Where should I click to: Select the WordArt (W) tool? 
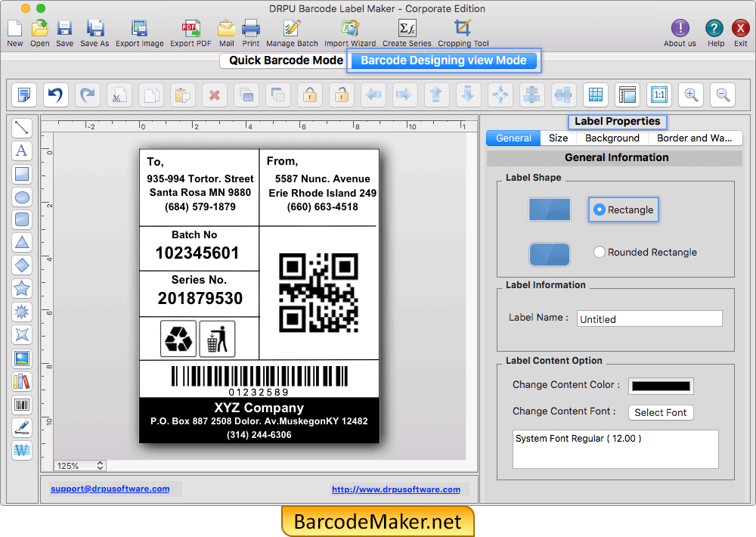click(22, 451)
